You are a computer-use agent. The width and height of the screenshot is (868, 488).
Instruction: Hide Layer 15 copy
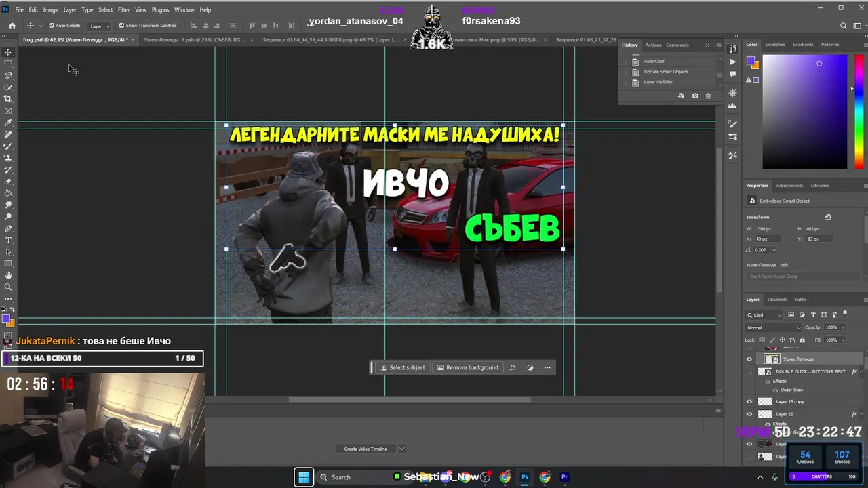click(749, 401)
